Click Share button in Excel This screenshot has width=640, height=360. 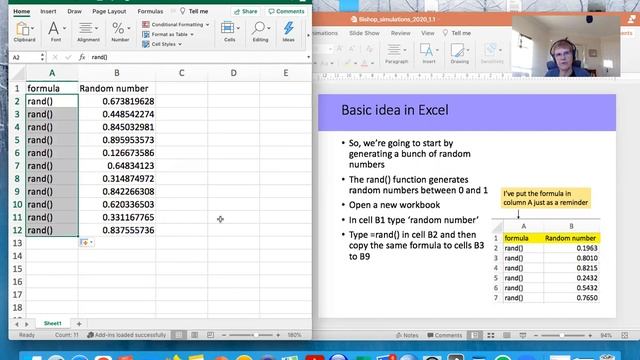tap(246, 11)
